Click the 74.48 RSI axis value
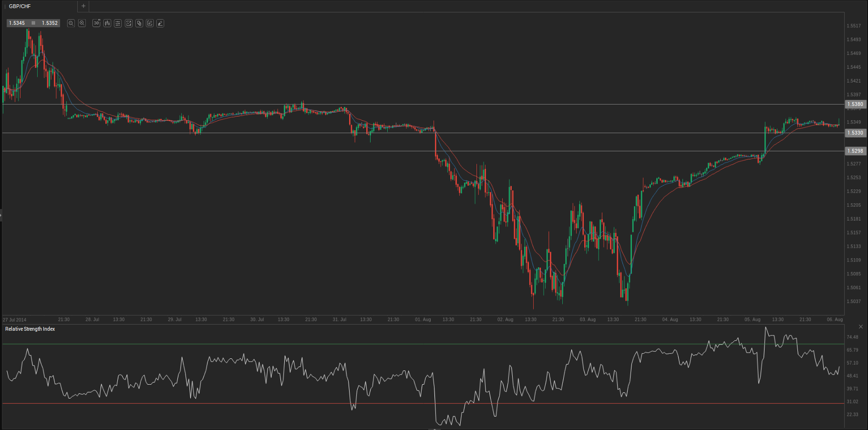 [x=852, y=337]
